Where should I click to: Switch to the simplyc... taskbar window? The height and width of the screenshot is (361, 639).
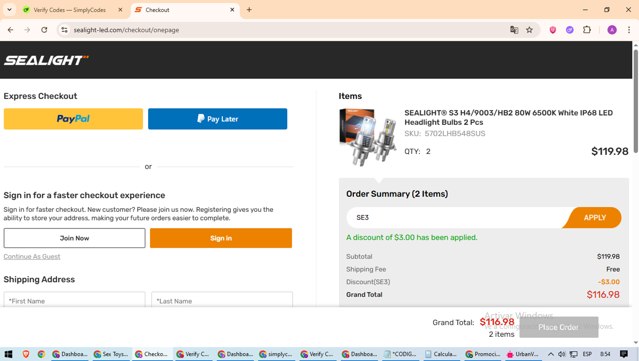[276, 354]
